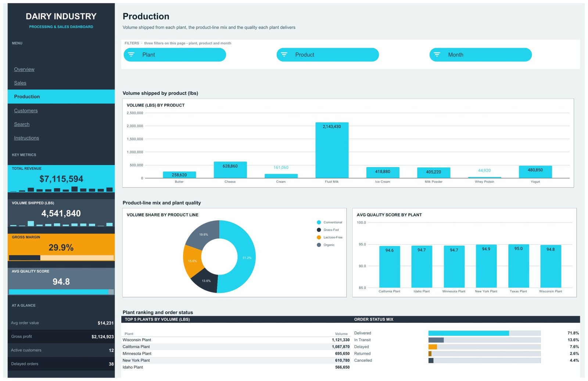Open the Search page link
Screen dimensions: 588x381
pos(22,124)
